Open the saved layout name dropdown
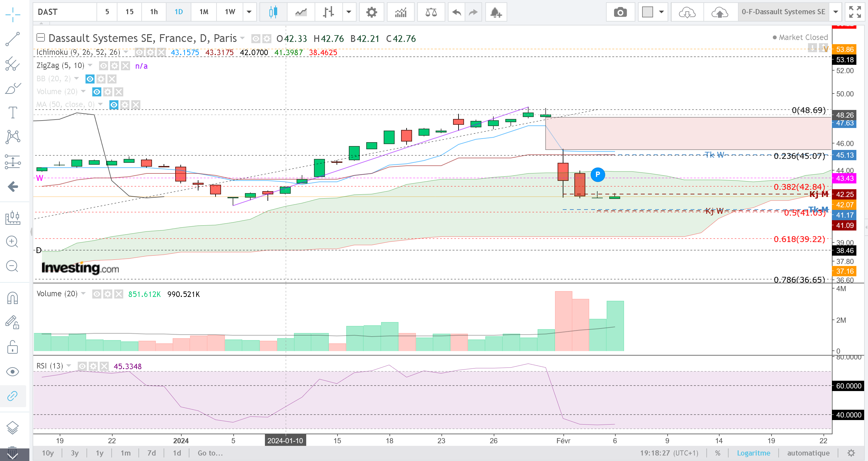Viewport: 868px width, 461px height. (x=836, y=12)
